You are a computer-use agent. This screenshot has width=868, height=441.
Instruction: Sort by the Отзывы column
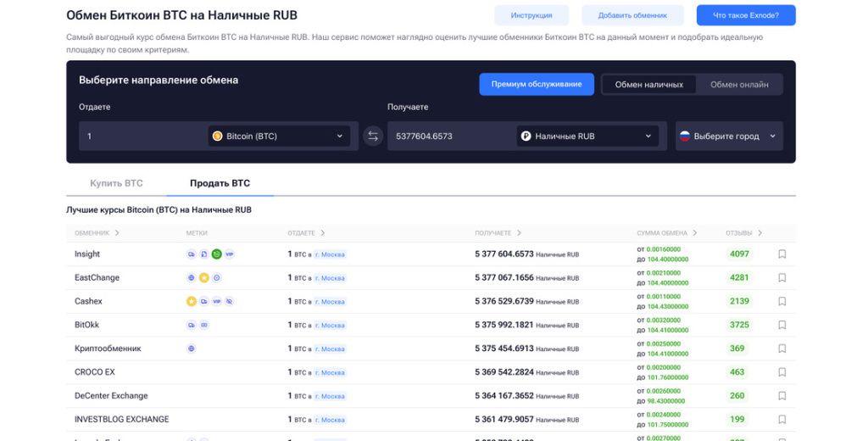tap(744, 233)
